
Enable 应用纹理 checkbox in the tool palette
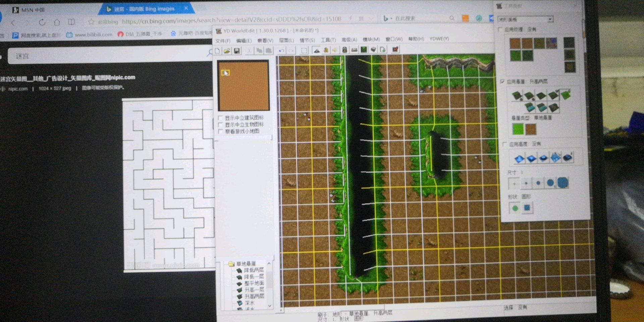tap(500, 30)
